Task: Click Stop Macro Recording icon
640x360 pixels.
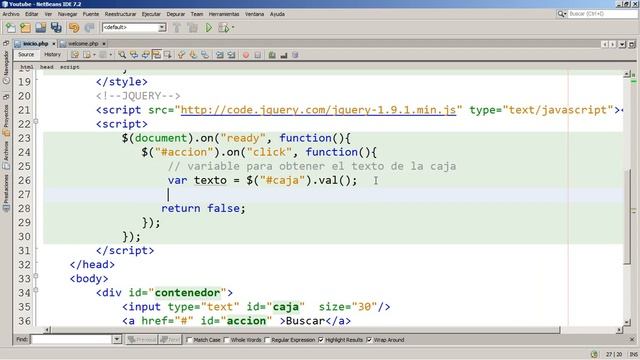Action: click(x=258, y=55)
